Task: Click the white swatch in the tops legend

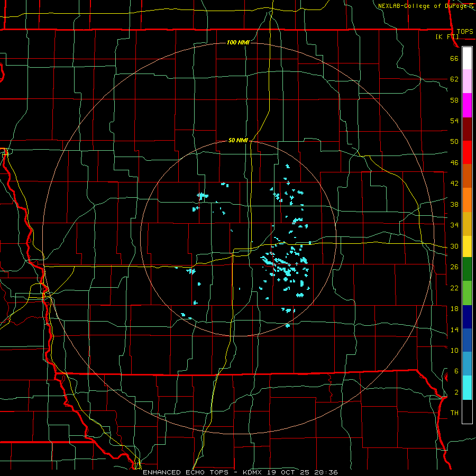Action: (x=467, y=58)
